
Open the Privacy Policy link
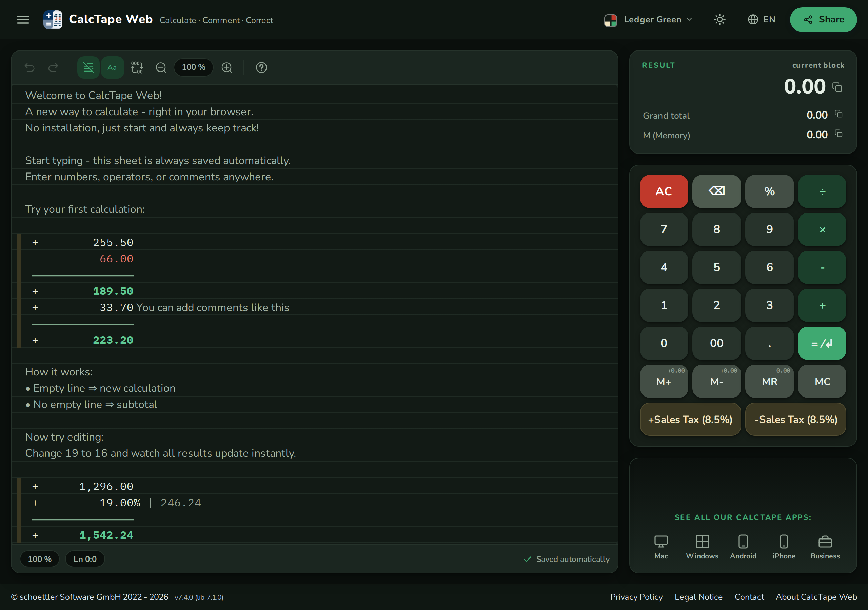pos(636,597)
